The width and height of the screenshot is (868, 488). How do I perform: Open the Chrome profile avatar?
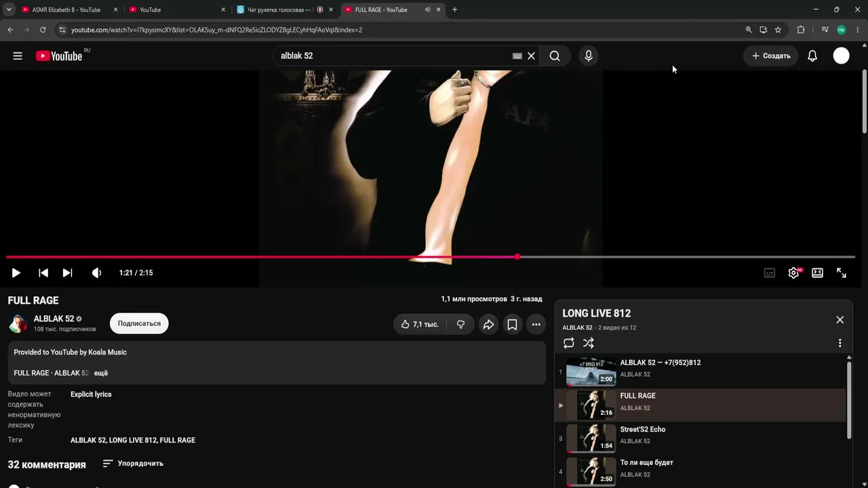842,30
